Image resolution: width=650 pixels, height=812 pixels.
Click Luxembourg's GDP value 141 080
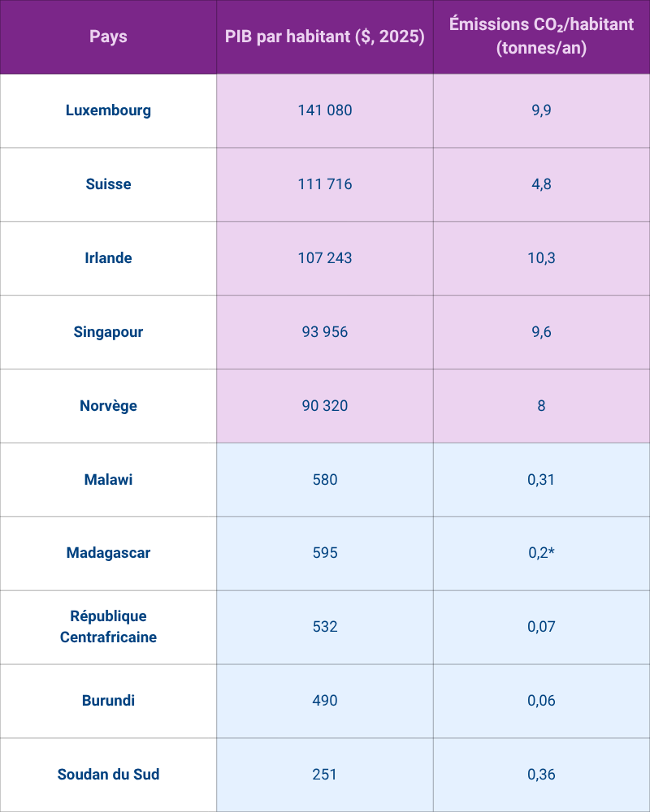pos(325,110)
